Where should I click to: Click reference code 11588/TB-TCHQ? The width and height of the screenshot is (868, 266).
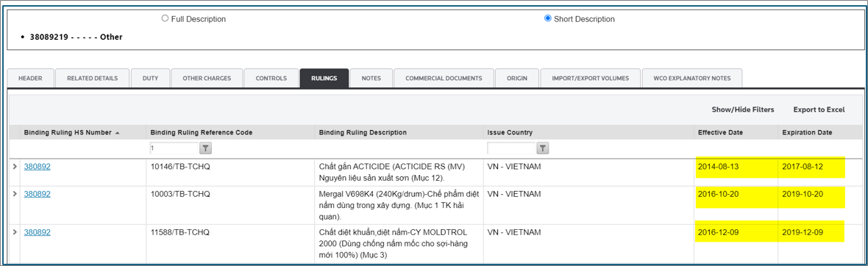[x=180, y=233]
